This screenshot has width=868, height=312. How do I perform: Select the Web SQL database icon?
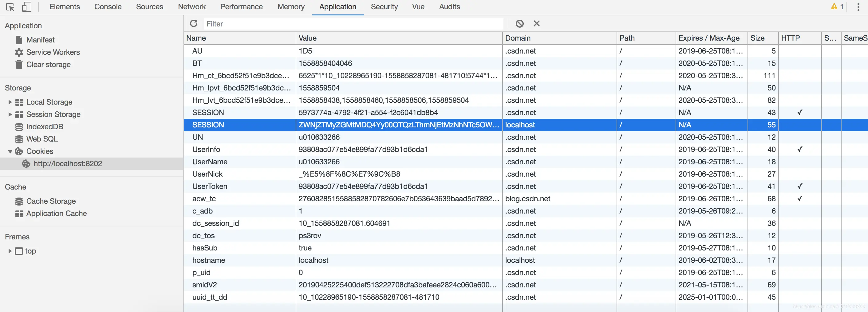pos(19,139)
